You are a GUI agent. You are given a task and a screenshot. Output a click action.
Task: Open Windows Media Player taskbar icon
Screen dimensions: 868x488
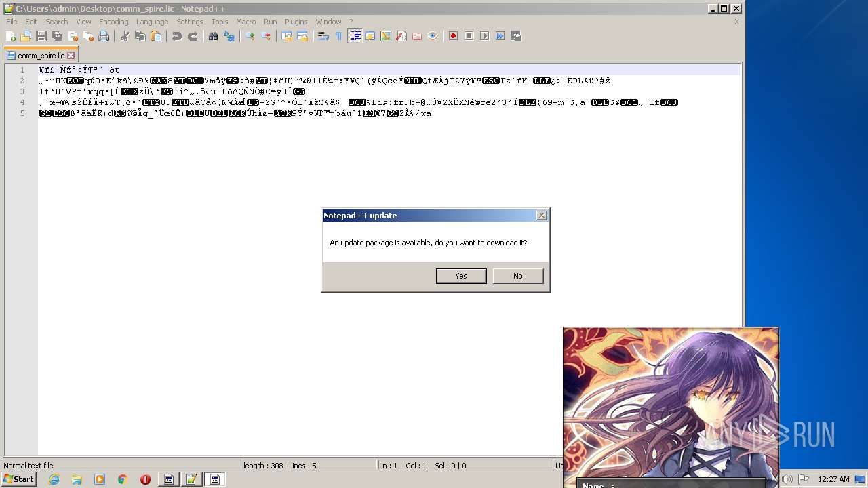click(x=100, y=479)
